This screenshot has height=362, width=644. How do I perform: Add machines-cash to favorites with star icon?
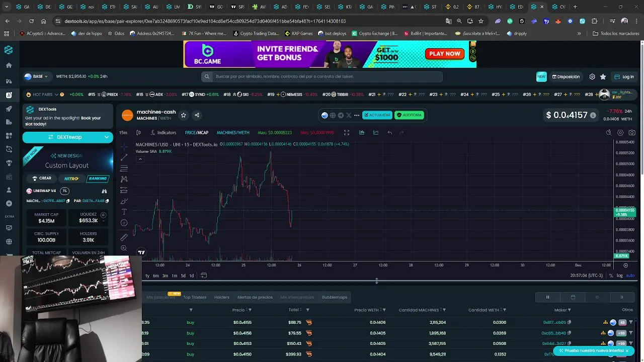184,115
